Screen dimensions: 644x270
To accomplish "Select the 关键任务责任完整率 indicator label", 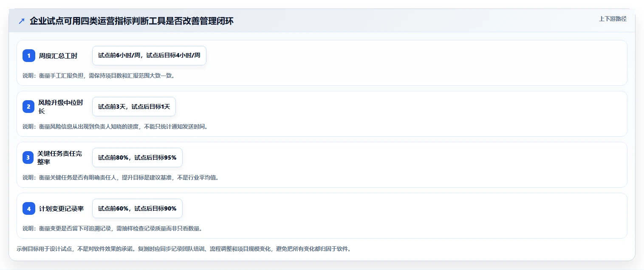I will tap(60, 157).
